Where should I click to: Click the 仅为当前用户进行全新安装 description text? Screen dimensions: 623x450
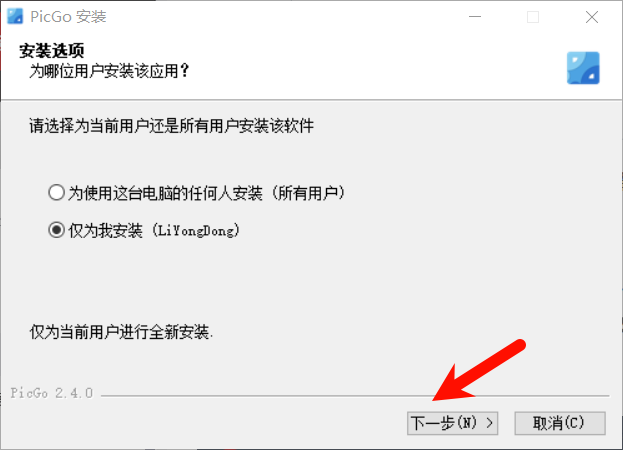click(x=121, y=332)
